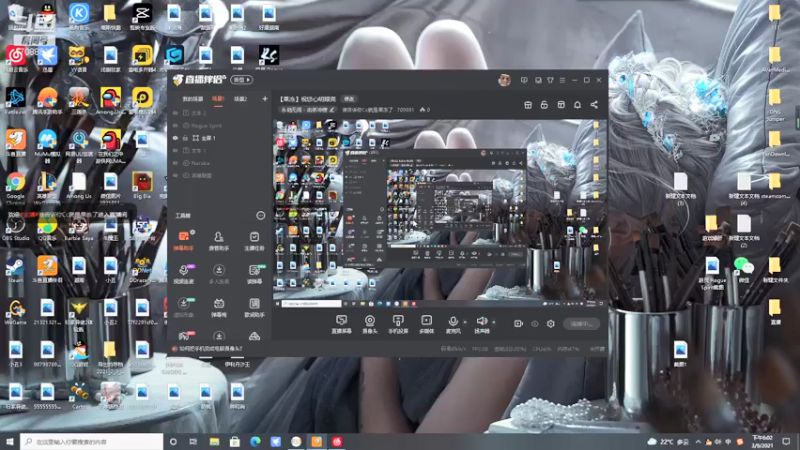Open the 视频连麦 tool

[x=184, y=273]
